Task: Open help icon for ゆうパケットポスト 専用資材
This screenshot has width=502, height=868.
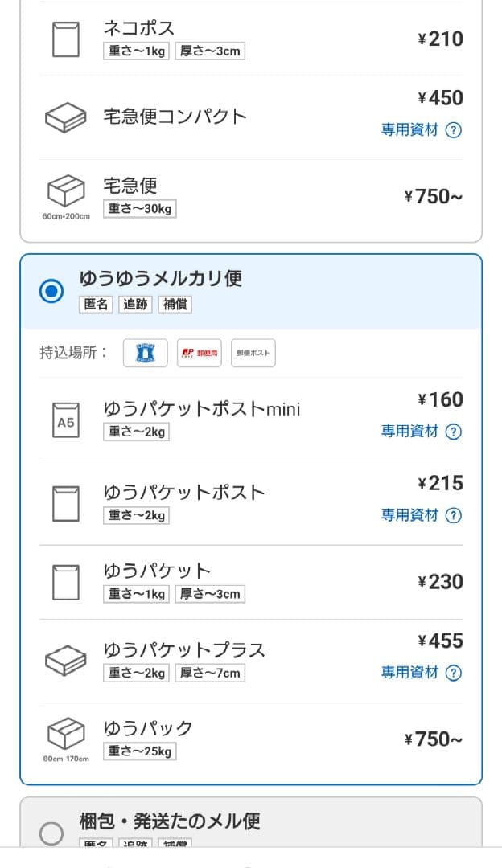Action: point(454,515)
